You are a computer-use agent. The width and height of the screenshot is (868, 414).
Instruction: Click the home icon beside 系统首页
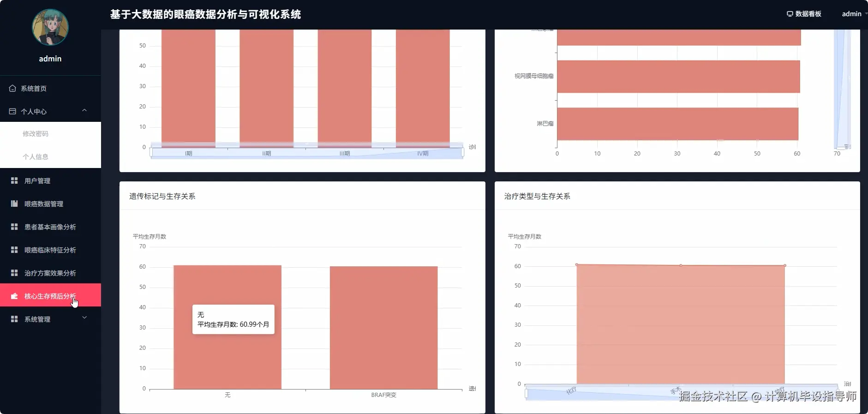point(12,88)
